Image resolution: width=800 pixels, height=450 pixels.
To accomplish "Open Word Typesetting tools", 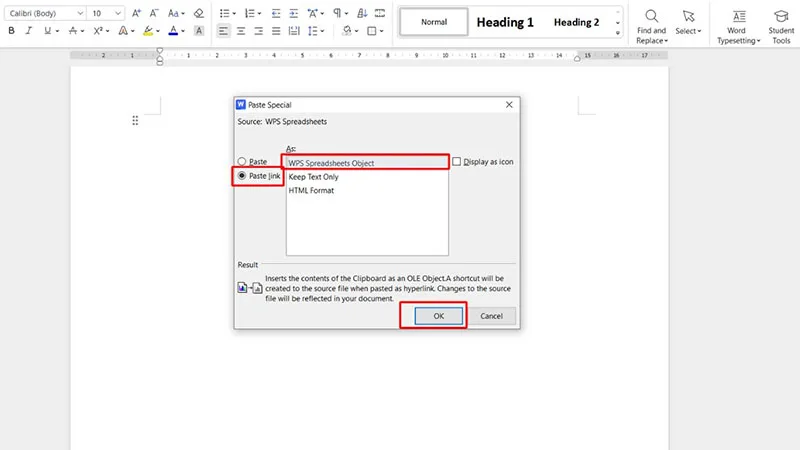I will 738,27.
